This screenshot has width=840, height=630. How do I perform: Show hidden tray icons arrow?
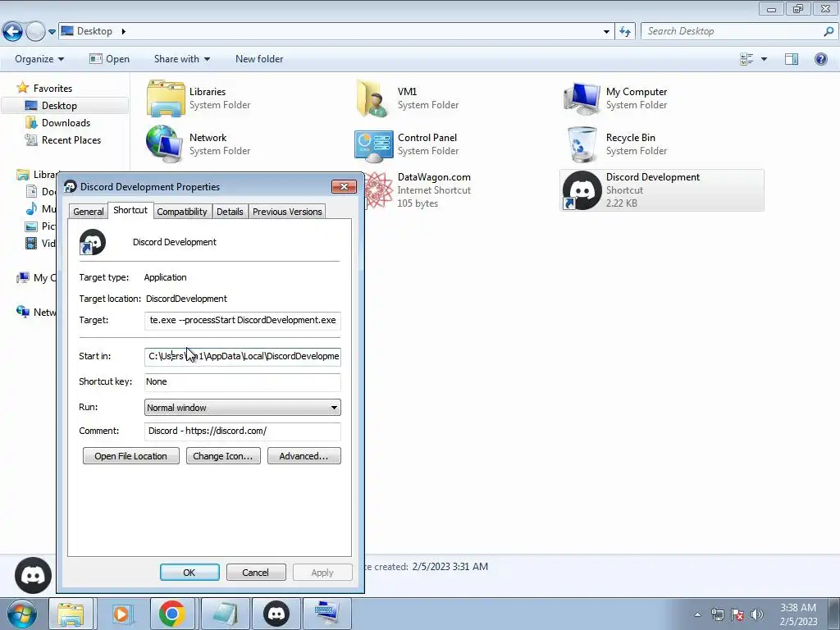coord(697,614)
